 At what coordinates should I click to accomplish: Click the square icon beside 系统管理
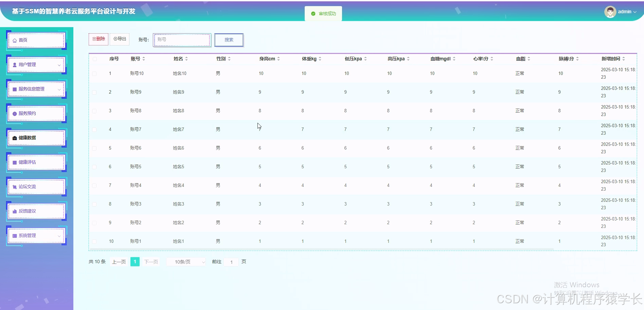(15, 236)
